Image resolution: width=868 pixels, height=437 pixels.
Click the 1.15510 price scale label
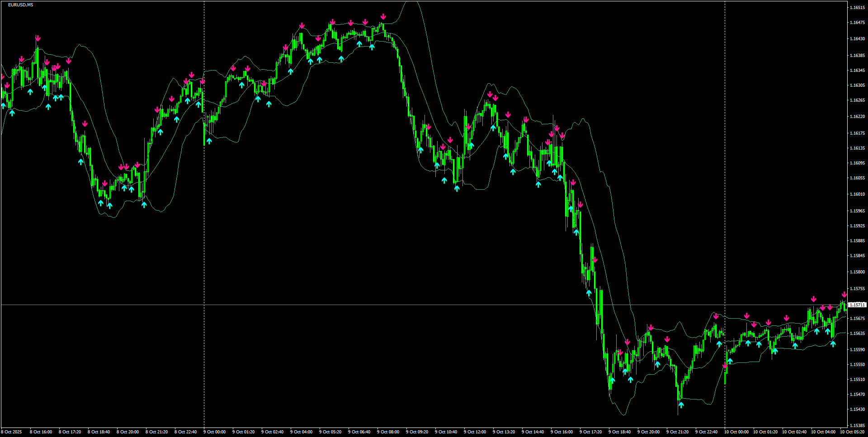click(857, 380)
